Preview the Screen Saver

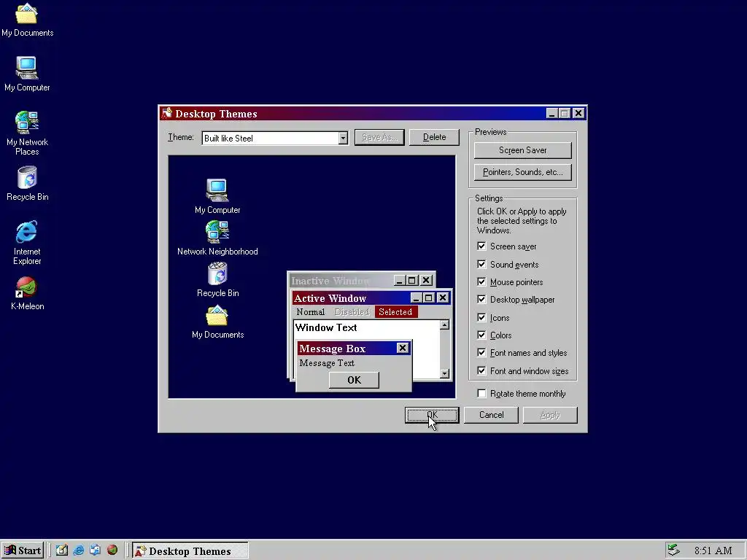pyautogui.click(x=522, y=150)
